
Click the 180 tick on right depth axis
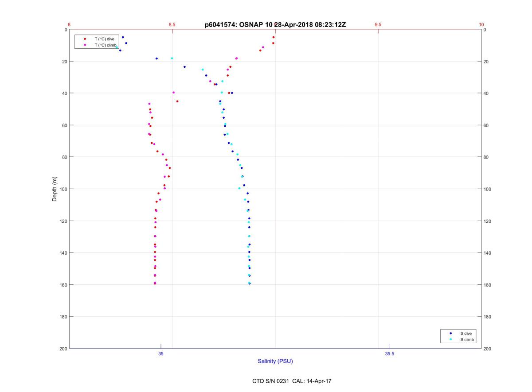click(488, 317)
